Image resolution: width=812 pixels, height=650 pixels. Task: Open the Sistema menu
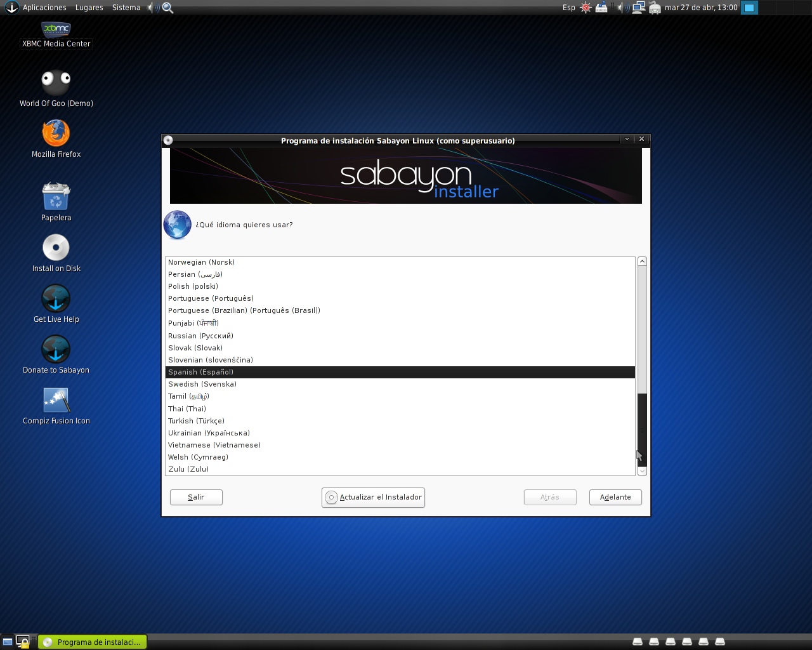(126, 8)
